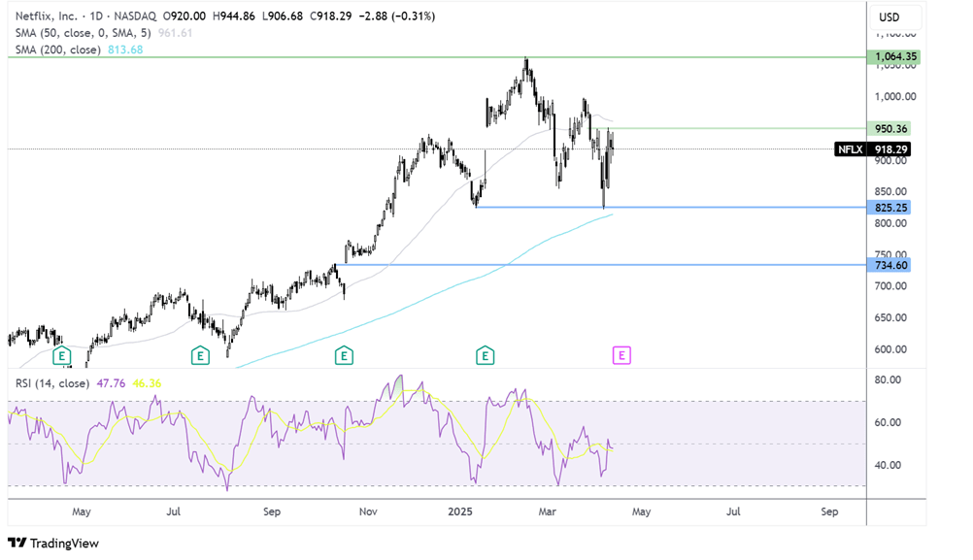Click the January 2025 earnings E marker
Viewport: 973px width, 560px height.
pos(485,356)
